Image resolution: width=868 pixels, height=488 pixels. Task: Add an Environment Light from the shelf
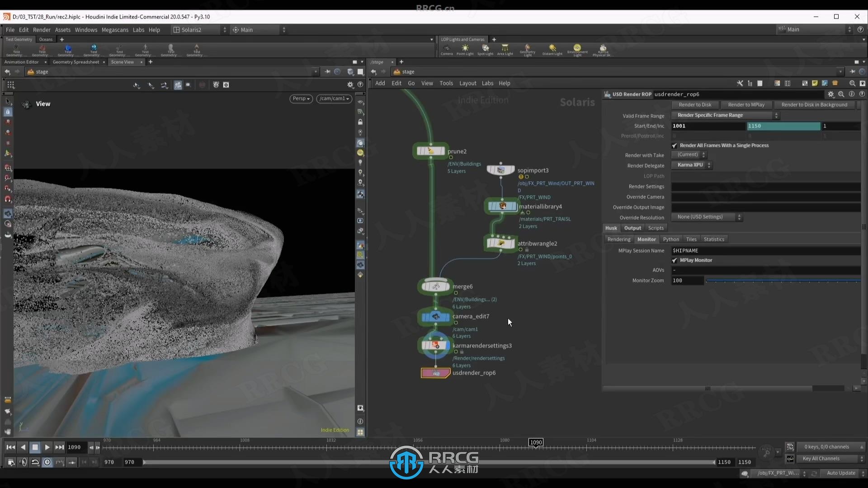[x=577, y=50]
